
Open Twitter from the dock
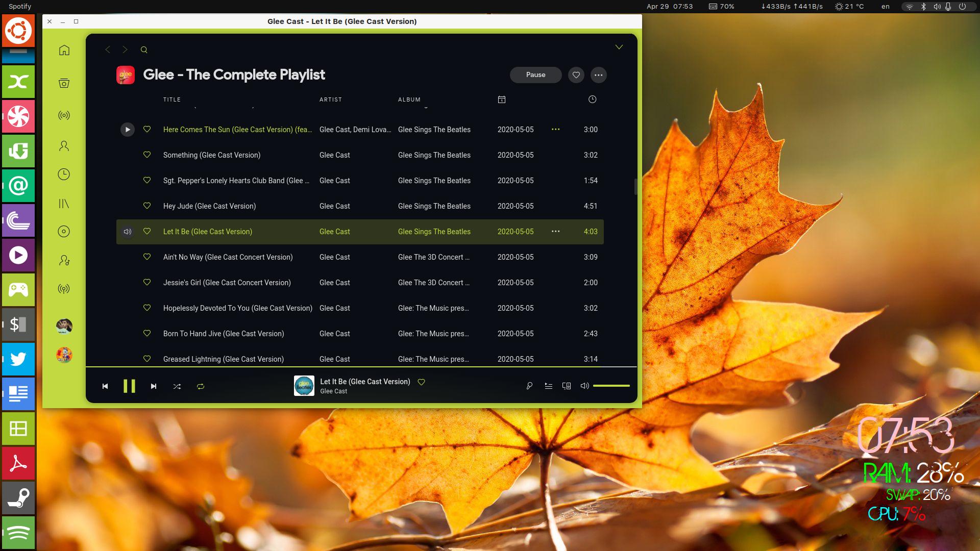18,359
